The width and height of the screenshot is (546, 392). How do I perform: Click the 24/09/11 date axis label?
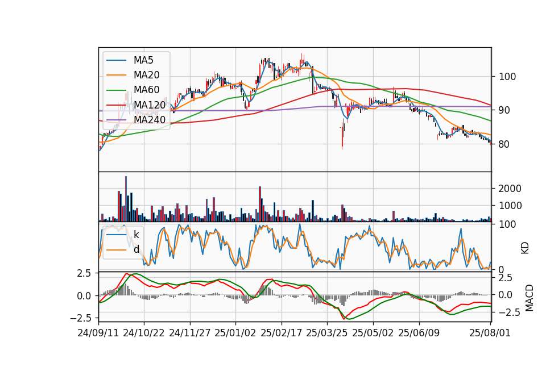98,333
